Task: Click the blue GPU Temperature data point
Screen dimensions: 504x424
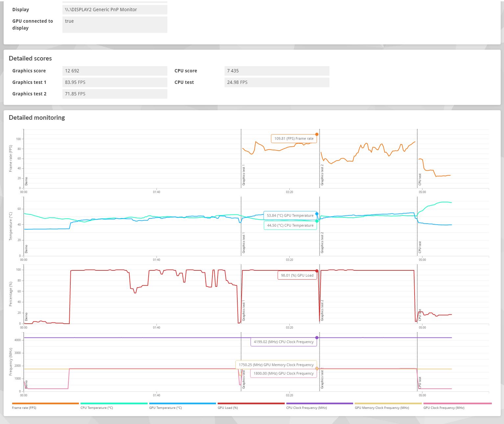Action: point(317,214)
